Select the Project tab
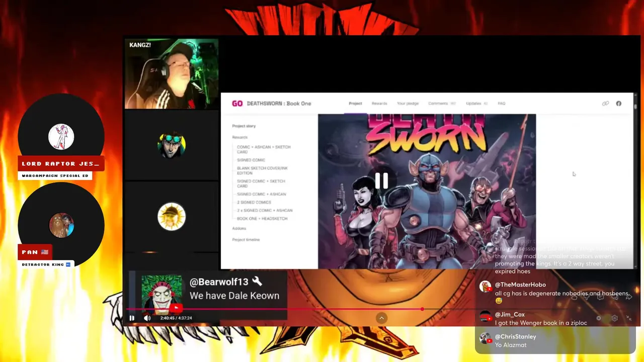This screenshot has width=644, height=362. tap(355, 104)
